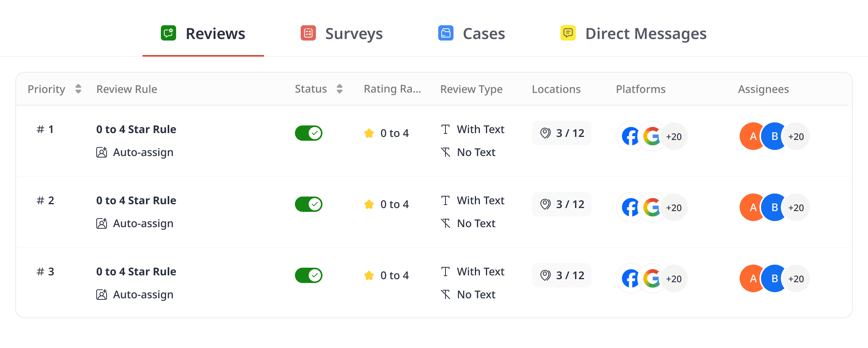Open the 3 / 12 locations chip in rule #2
Screen dimensions: 868x348
[x=562, y=204]
